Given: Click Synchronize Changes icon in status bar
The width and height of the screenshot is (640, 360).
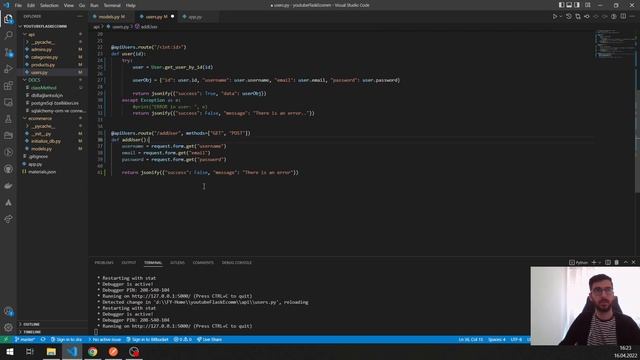Looking at the screenshot, I should coord(43,340).
